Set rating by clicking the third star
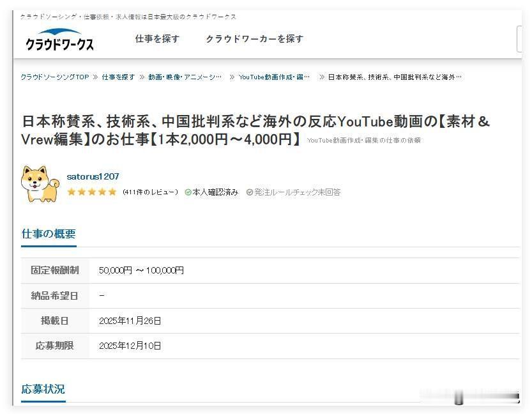This screenshot has width=532, height=416. 90,191
